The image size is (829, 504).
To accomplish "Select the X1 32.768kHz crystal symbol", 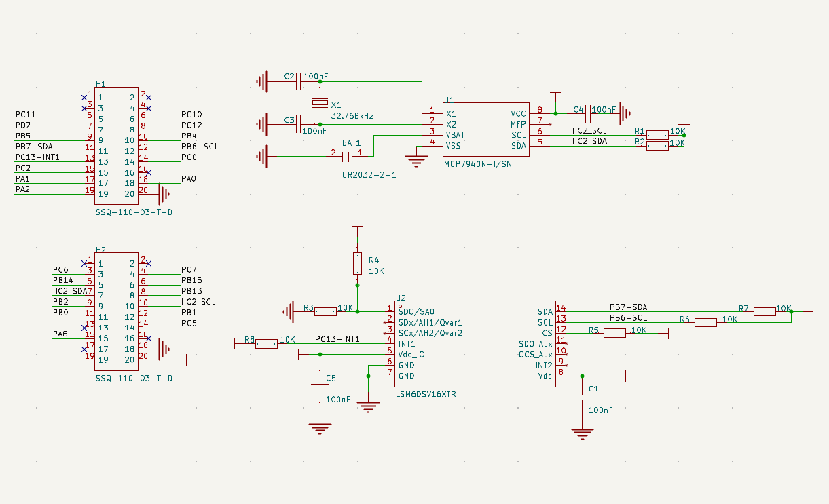I will (x=320, y=104).
